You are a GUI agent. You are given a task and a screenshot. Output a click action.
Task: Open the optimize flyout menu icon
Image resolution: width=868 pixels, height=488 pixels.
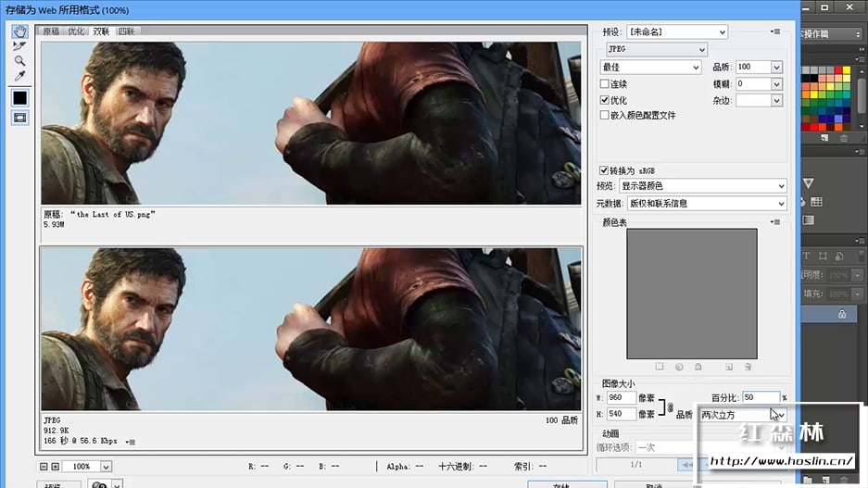[775, 31]
